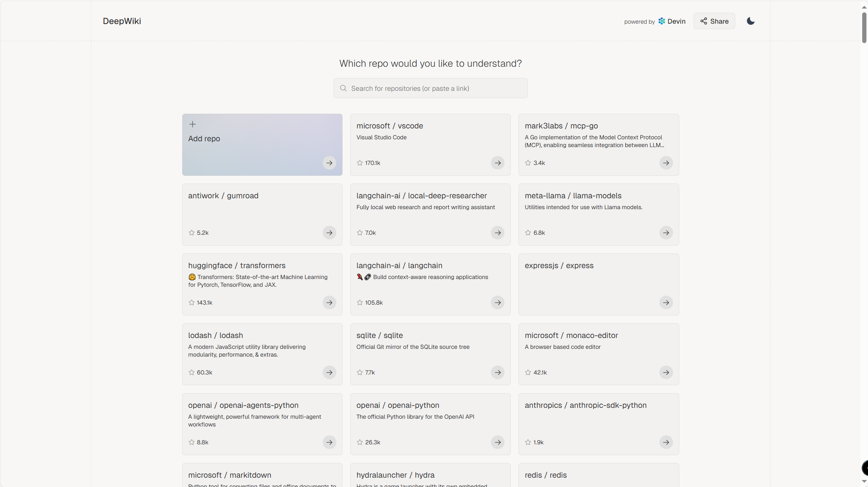868x487 pixels.
Task: Open arrow on microsoft / monaco-editor card
Action: [x=666, y=372]
